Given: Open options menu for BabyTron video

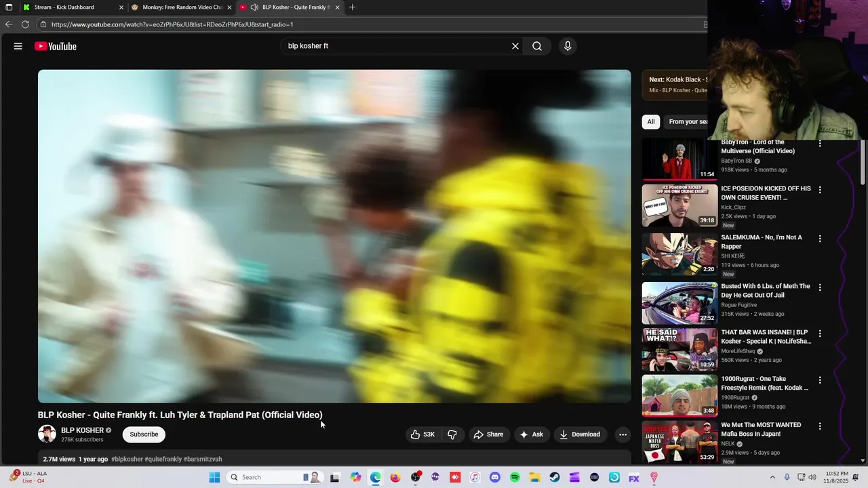Looking at the screenshot, I should pos(820,144).
